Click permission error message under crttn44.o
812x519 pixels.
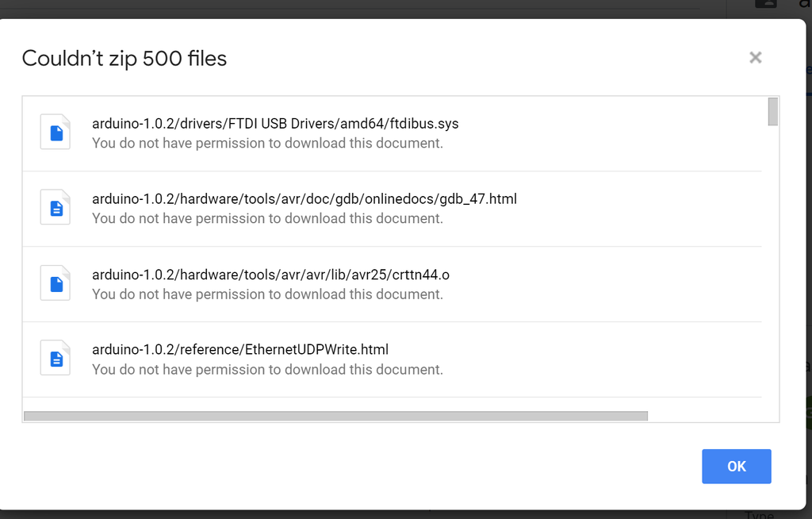267,294
